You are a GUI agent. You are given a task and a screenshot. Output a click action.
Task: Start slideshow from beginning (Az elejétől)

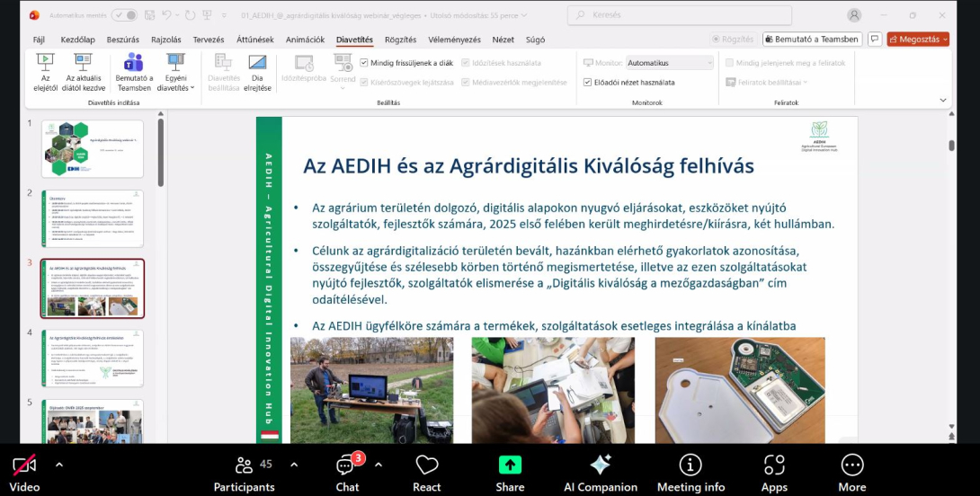coord(45,63)
